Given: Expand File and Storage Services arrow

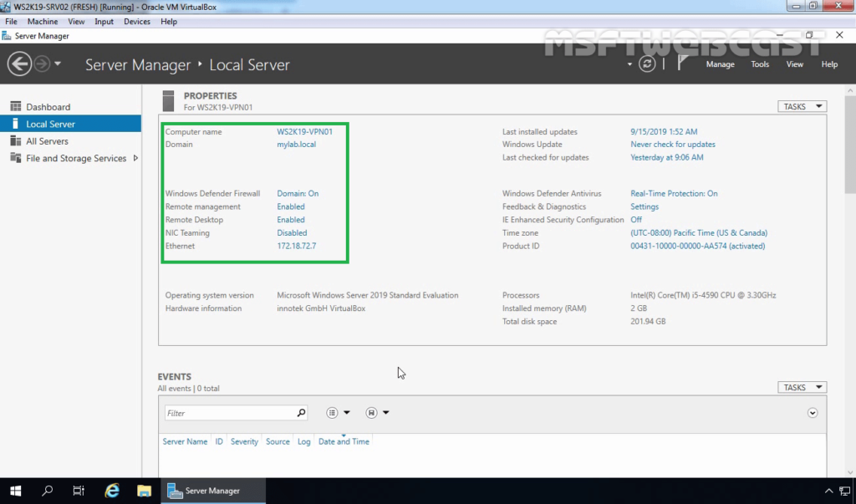Looking at the screenshot, I should (135, 158).
